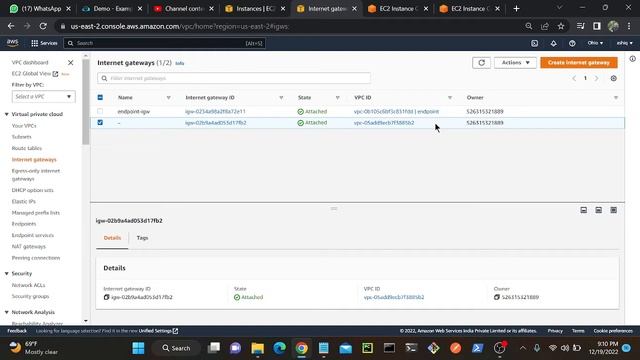Open the Mail app from taskbar

346,348
